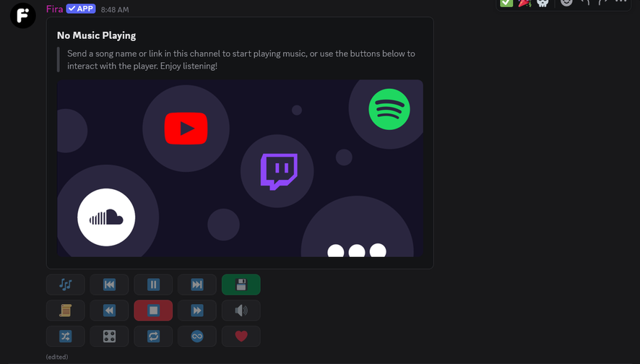Fast-forward the current song
640x364 pixels.
(x=197, y=311)
